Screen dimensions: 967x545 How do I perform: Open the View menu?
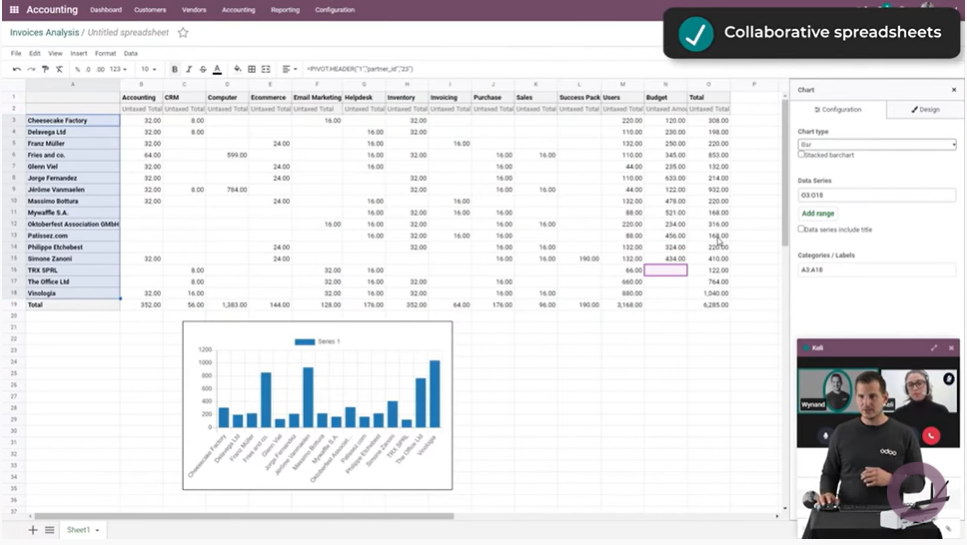(x=55, y=54)
